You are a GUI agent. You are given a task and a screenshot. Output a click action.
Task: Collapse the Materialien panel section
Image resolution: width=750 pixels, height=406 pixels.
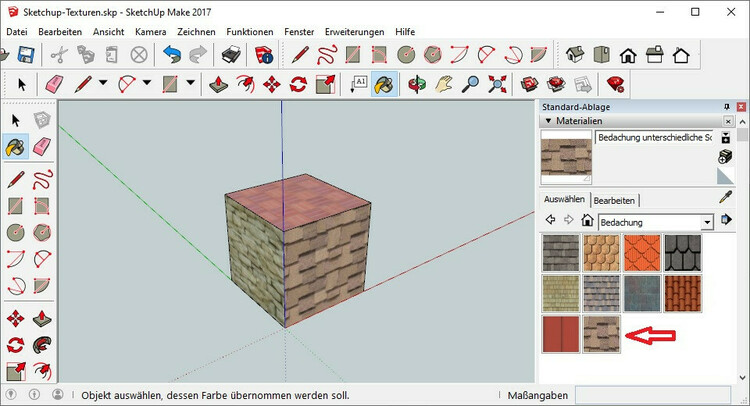548,121
